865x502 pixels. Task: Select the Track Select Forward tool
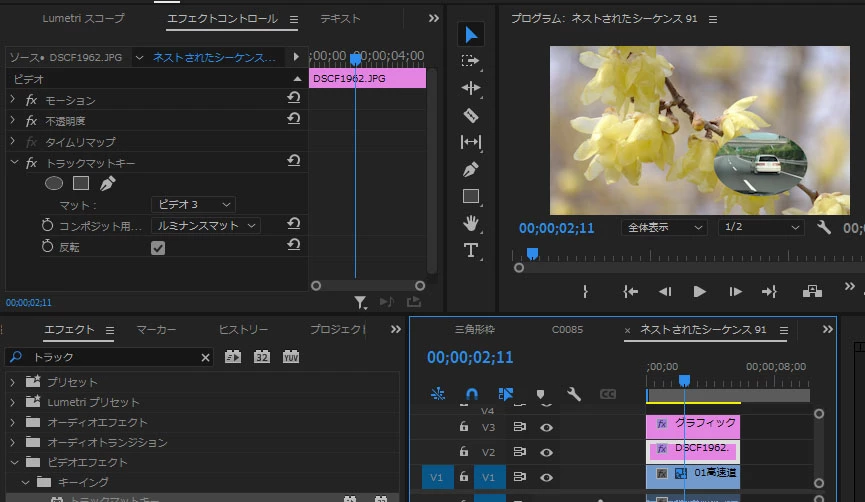[470, 61]
